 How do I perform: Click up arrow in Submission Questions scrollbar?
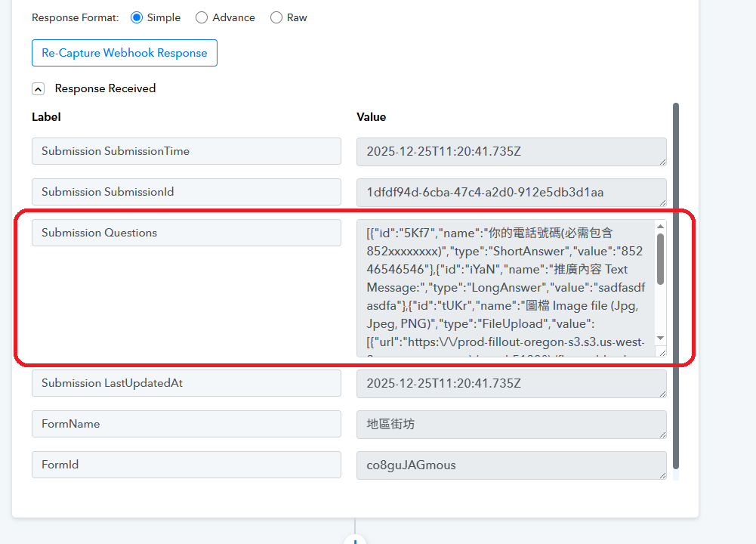coord(660,226)
